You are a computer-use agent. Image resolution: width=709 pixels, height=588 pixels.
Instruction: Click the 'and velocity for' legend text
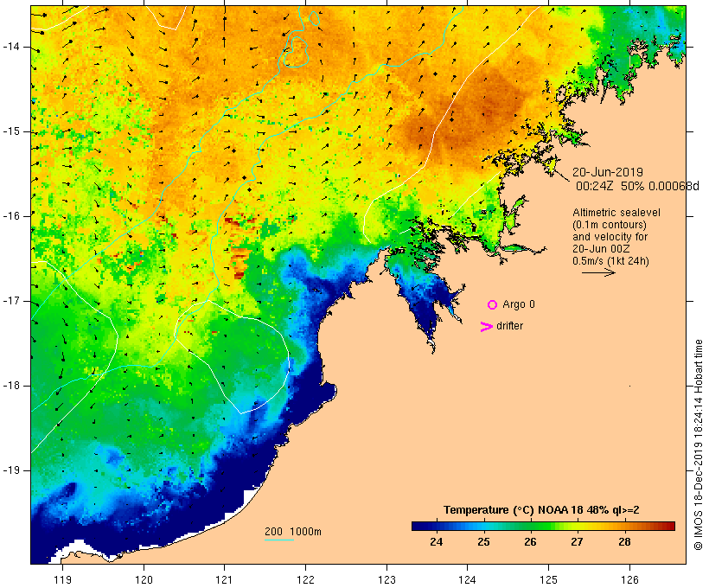pyautogui.click(x=610, y=237)
